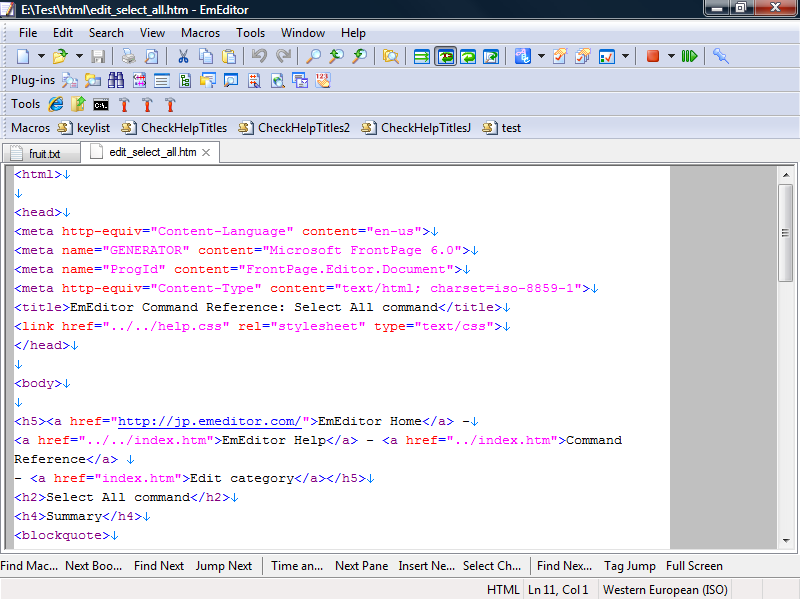Click Jump Next in the bottom bar
Screen dimensions: 800x599
pyautogui.click(x=223, y=566)
